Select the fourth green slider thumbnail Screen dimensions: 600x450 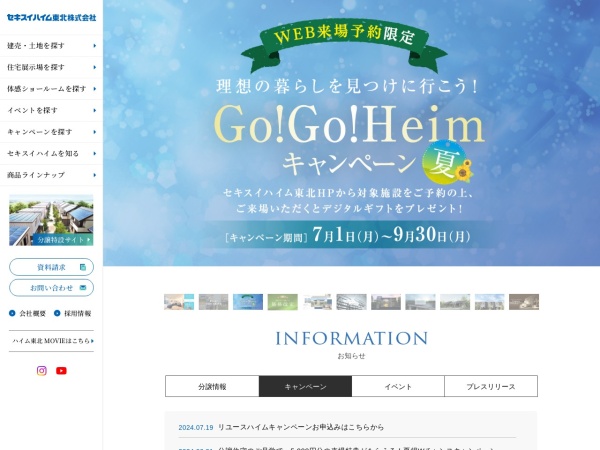click(283, 302)
